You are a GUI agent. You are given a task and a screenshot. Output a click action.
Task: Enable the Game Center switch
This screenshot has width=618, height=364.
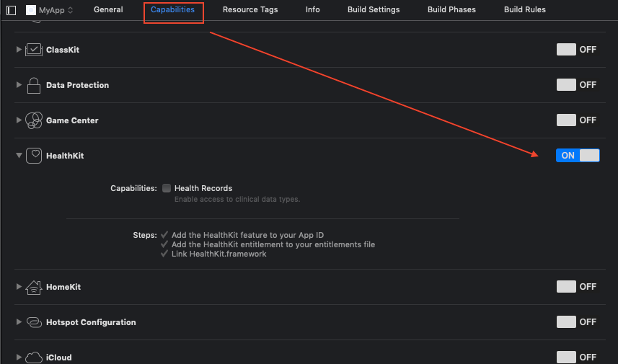click(x=576, y=120)
